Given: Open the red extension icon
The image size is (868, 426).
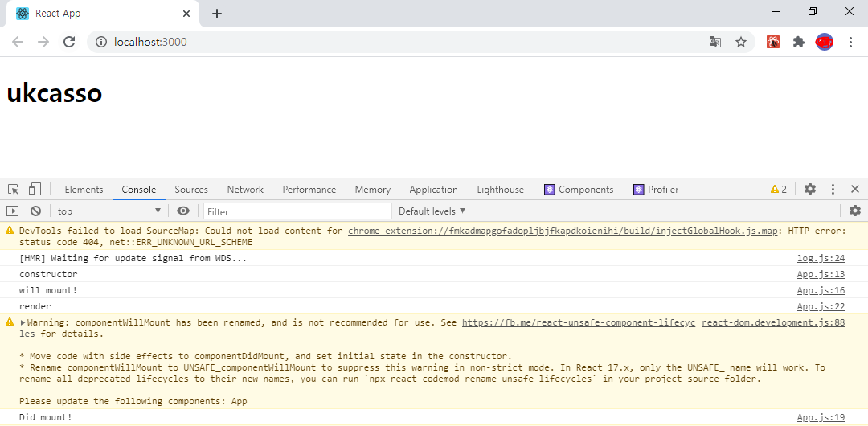Looking at the screenshot, I should coord(773,42).
